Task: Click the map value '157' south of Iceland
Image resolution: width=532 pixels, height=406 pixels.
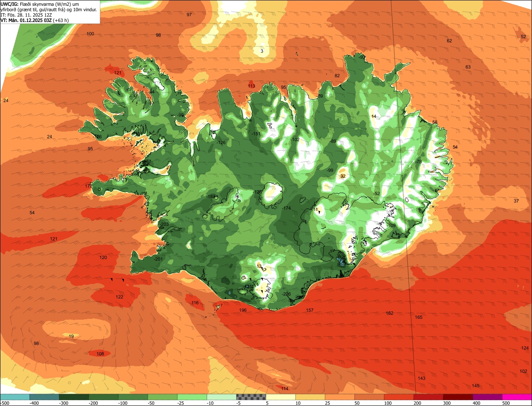Action: pos(310,310)
